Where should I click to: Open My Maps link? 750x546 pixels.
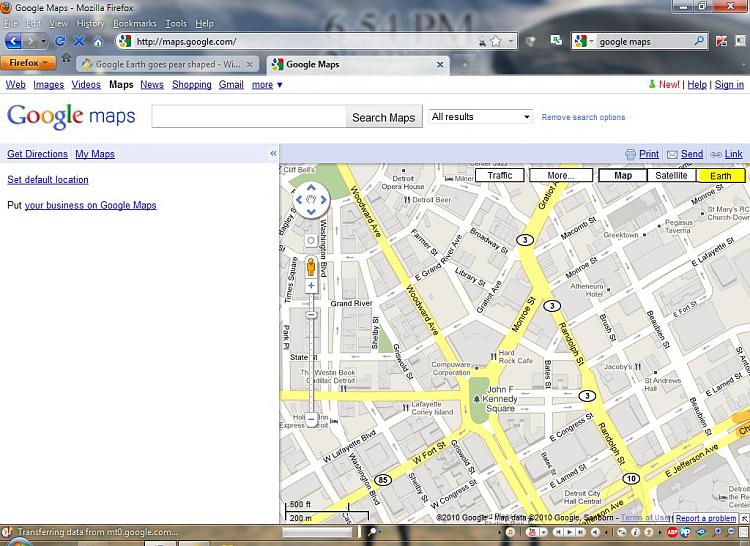click(95, 154)
